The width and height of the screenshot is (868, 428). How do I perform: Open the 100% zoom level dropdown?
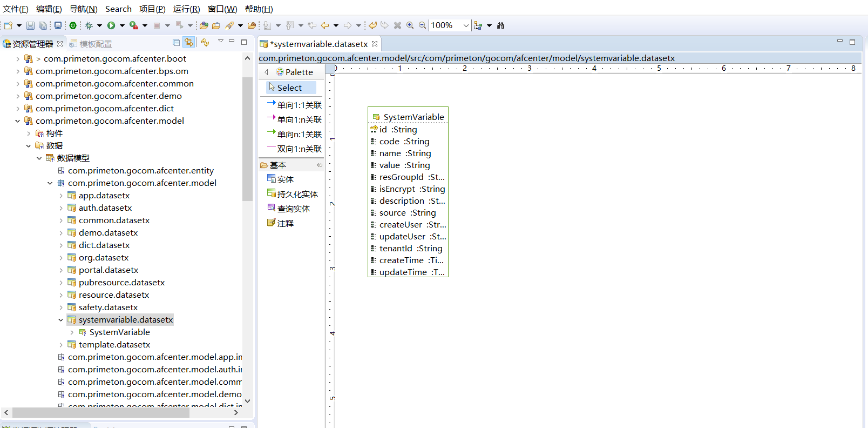coord(465,25)
